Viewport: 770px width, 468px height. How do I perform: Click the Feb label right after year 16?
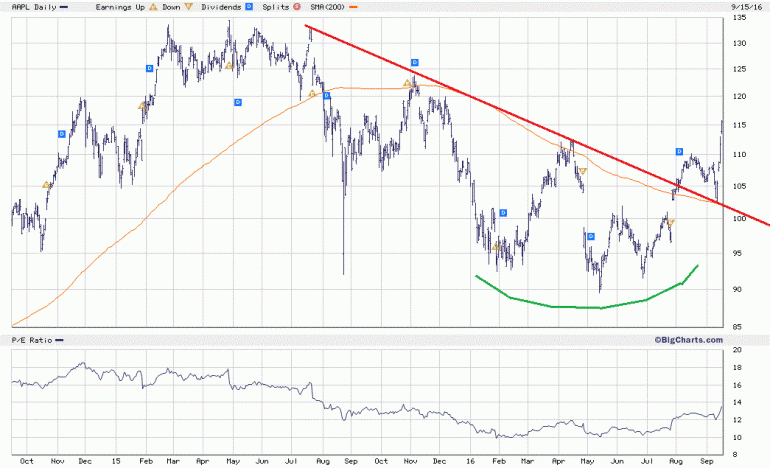tap(499, 461)
